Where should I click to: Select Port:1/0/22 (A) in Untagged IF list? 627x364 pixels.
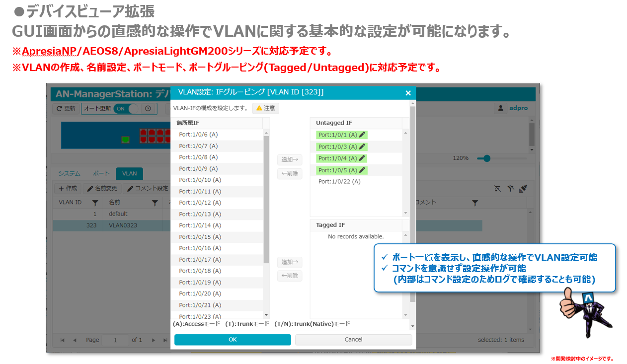click(356, 182)
